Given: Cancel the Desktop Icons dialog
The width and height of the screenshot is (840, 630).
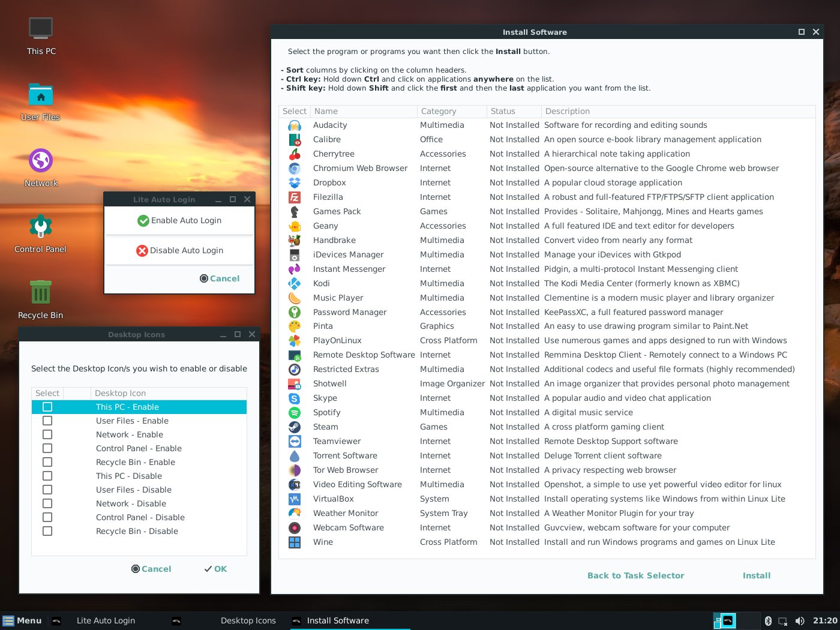Looking at the screenshot, I should click(x=151, y=569).
